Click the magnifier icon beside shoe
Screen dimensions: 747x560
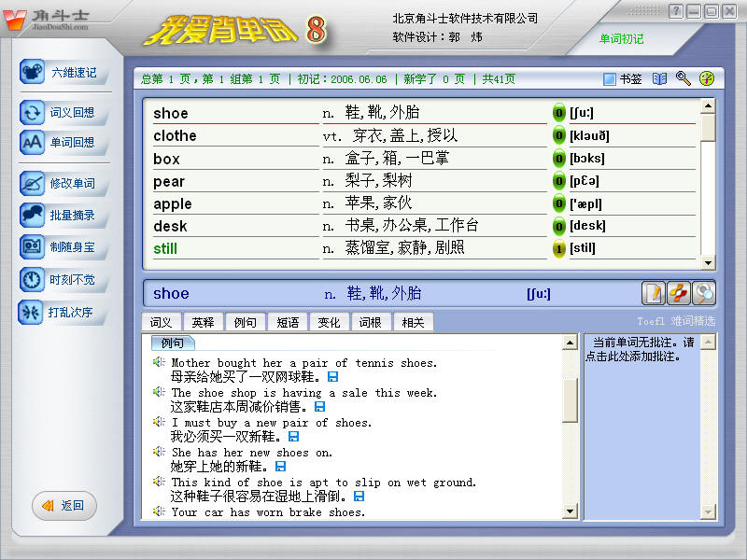coord(704,293)
